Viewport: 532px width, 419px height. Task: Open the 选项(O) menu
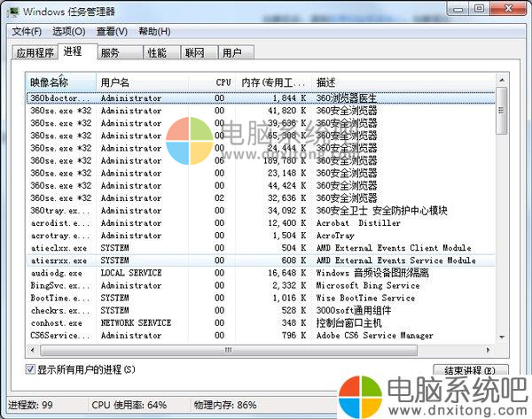68,32
